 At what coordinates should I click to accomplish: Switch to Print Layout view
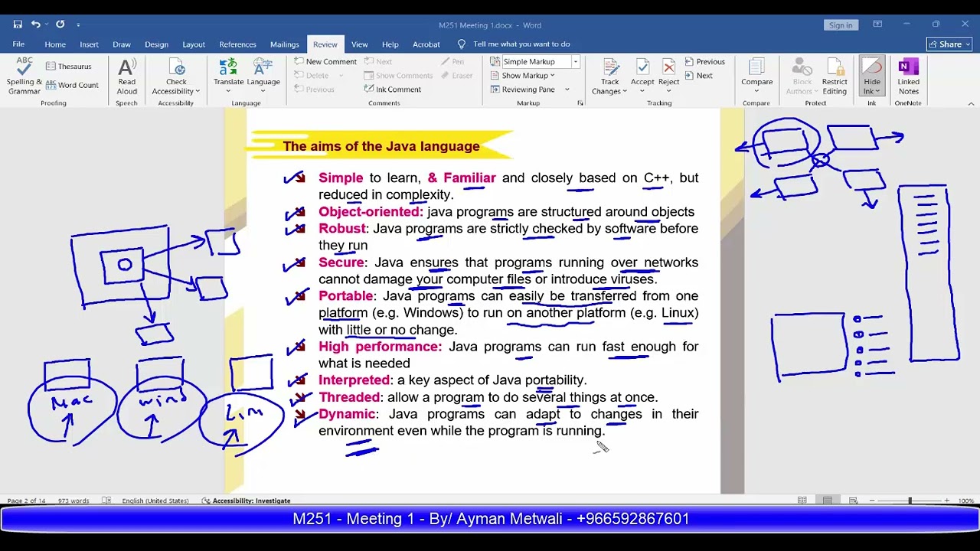tap(827, 500)
